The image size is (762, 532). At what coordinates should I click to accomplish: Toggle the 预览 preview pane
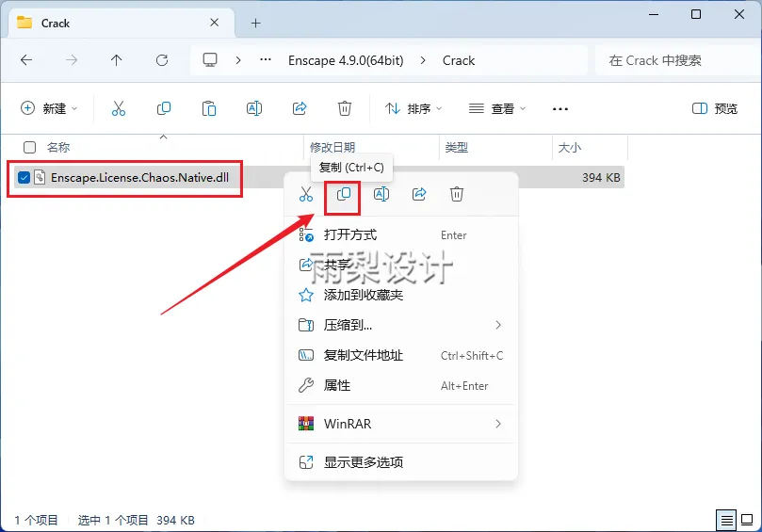[714, 108]
